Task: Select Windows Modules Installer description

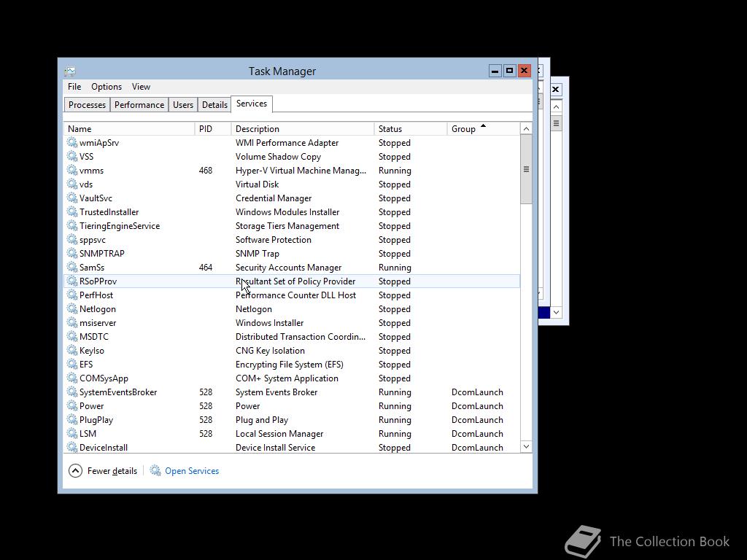Action: click(x=287, y=212)
